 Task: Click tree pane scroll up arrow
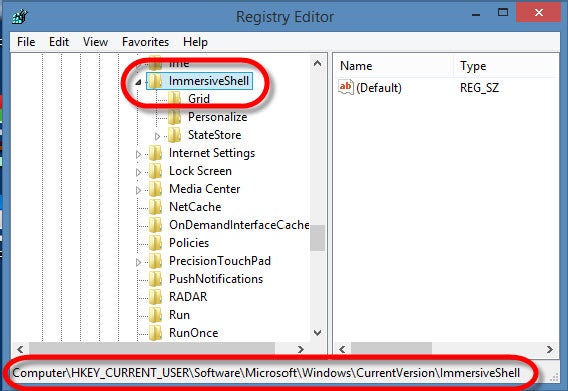pyautogui.click(x=317, y=63)
